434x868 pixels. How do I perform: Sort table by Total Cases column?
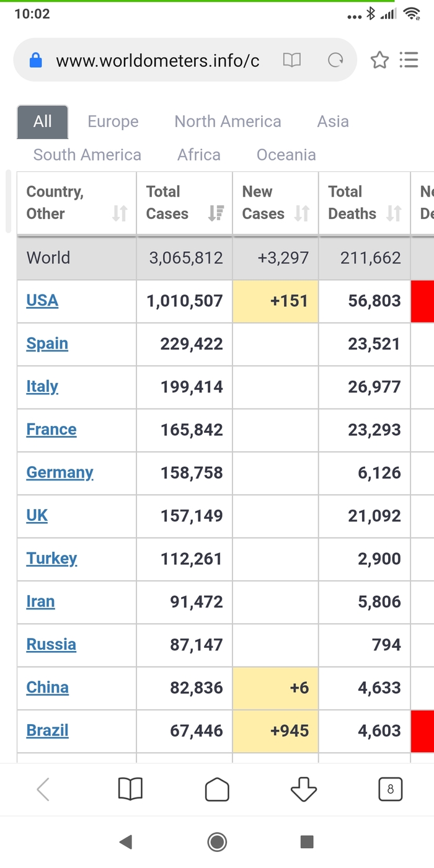click(184, 203)
